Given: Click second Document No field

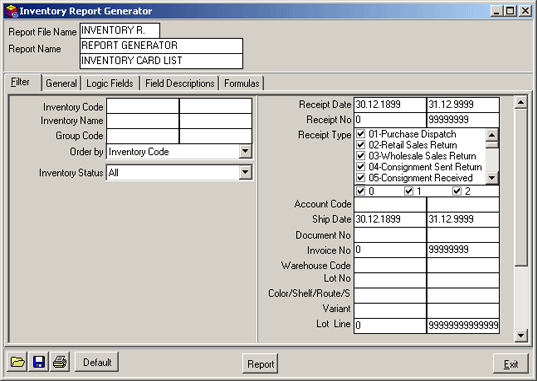Looking at the screenshot, I should (x=463, y=235).
